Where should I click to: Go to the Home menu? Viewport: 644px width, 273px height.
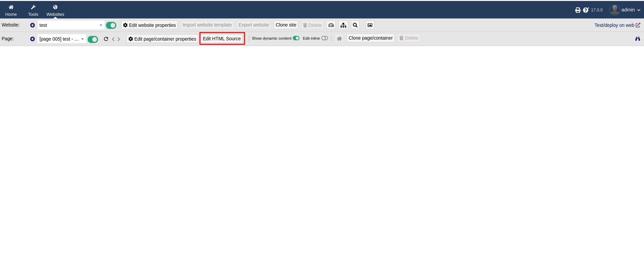pos(11,10)
